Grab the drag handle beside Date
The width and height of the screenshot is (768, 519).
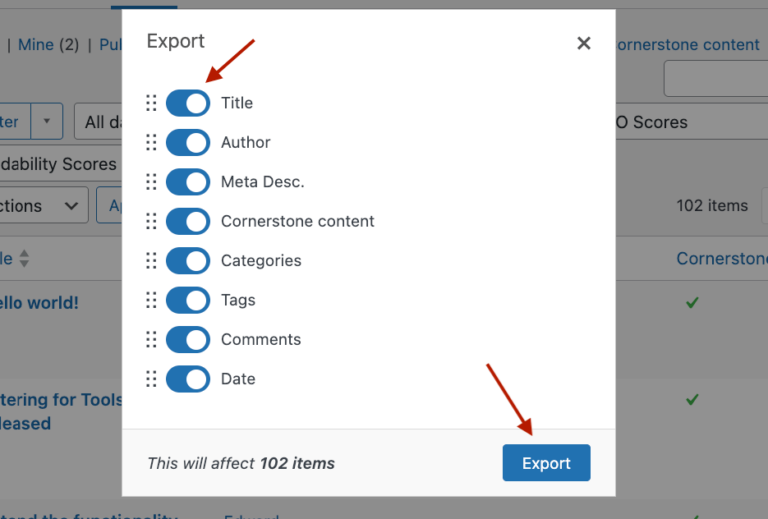(x=151, y=379)
